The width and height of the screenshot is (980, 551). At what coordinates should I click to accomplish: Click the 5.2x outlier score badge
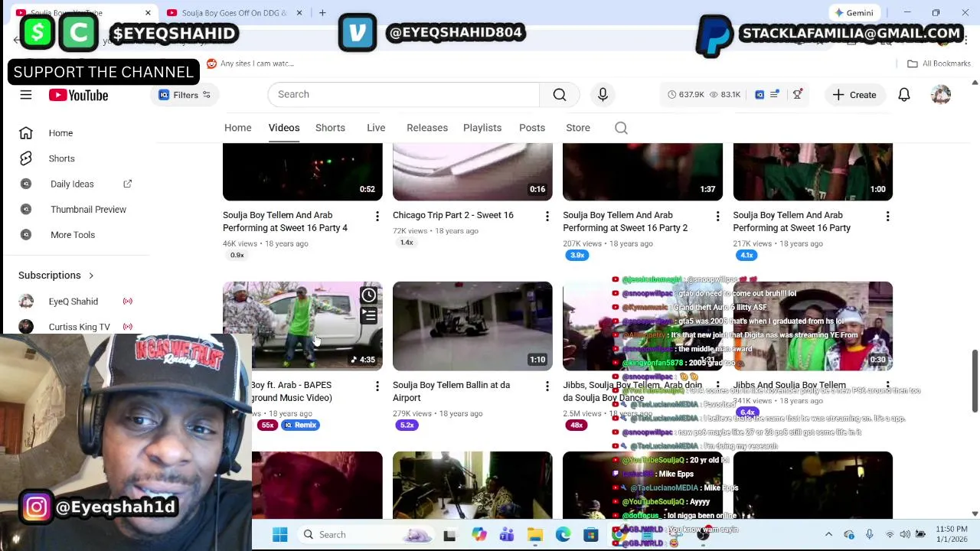pos(406,425)
